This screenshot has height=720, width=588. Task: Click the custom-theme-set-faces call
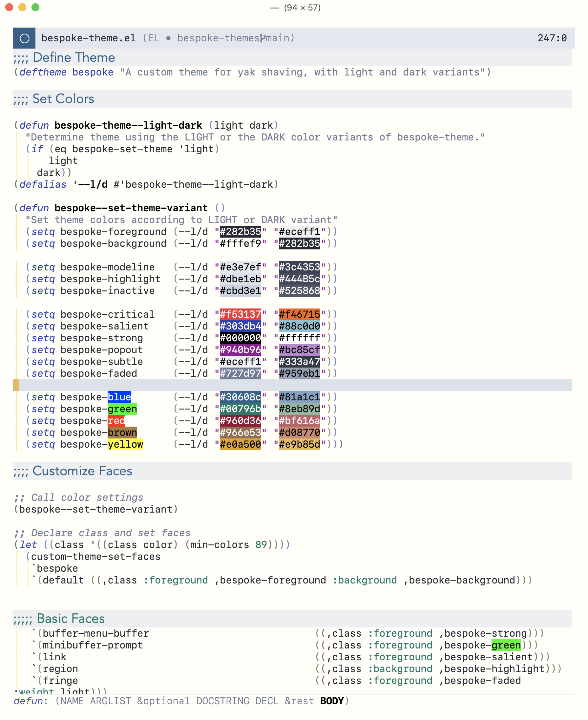click(96, 557)
